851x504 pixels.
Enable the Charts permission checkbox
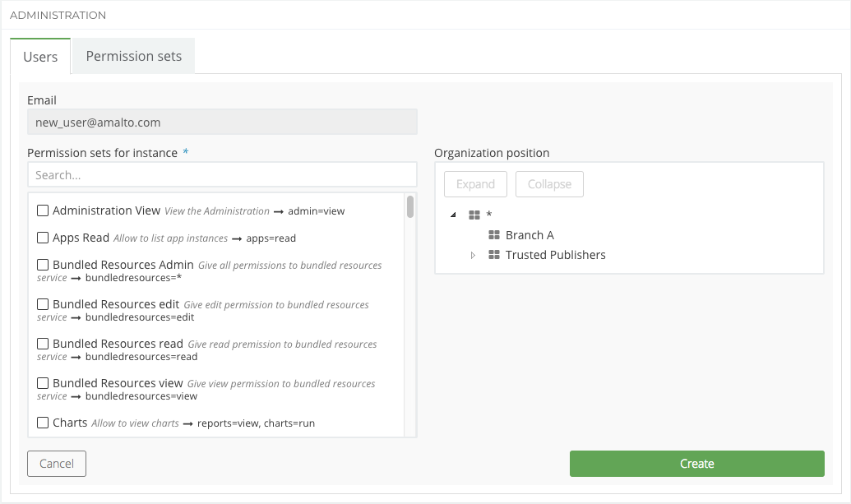tap(44, 423)
